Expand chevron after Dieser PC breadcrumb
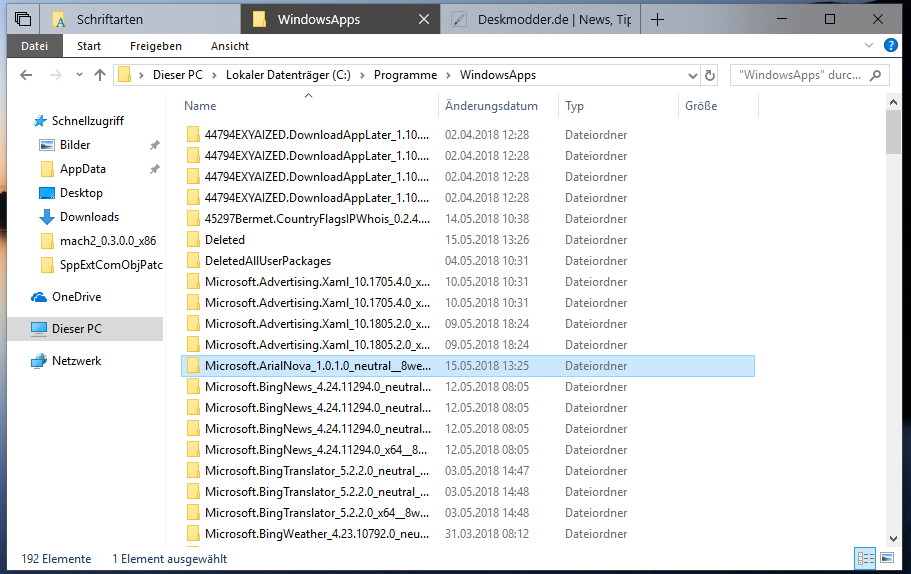This screenshot has height=574, width=911. [214, 75]
